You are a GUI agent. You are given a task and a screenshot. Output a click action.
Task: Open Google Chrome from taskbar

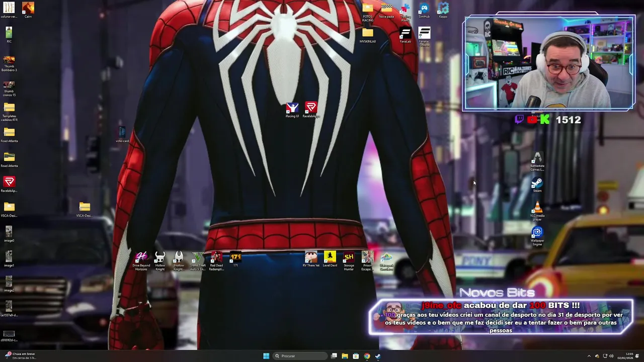pos(367,356)
